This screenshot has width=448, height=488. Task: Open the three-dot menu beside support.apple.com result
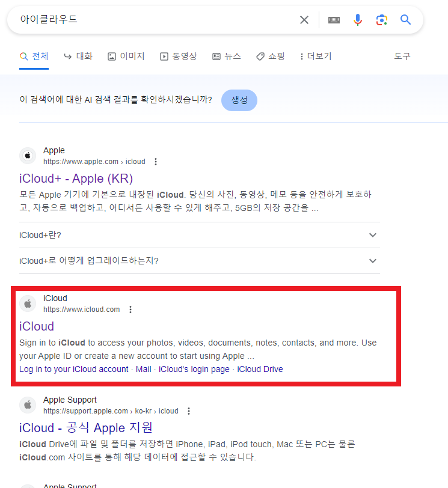[x=189, y=411]
